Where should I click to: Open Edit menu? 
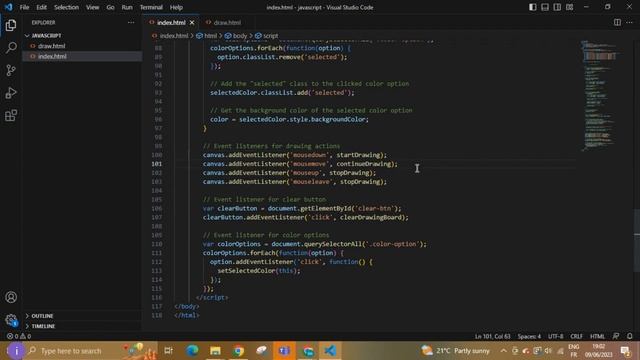coord(42,7)
